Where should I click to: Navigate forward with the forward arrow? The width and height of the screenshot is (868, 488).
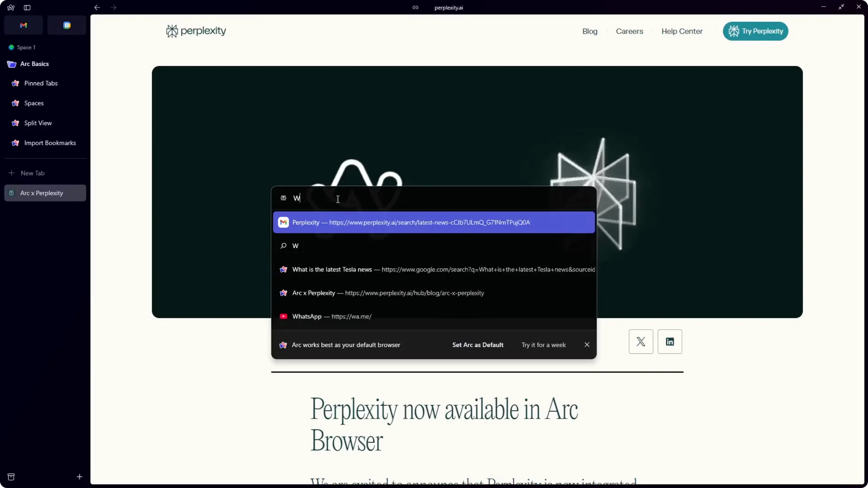[x=114, y=7]
